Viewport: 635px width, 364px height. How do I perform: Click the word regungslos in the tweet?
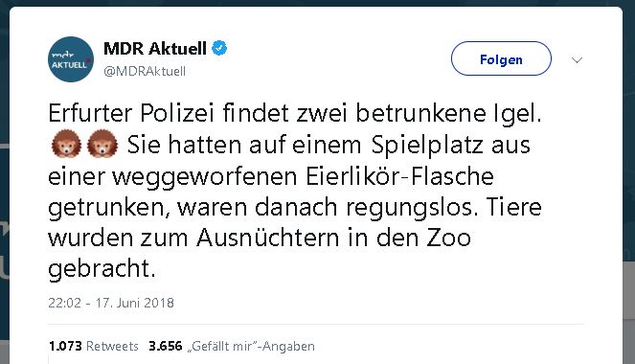click(412, 208)
